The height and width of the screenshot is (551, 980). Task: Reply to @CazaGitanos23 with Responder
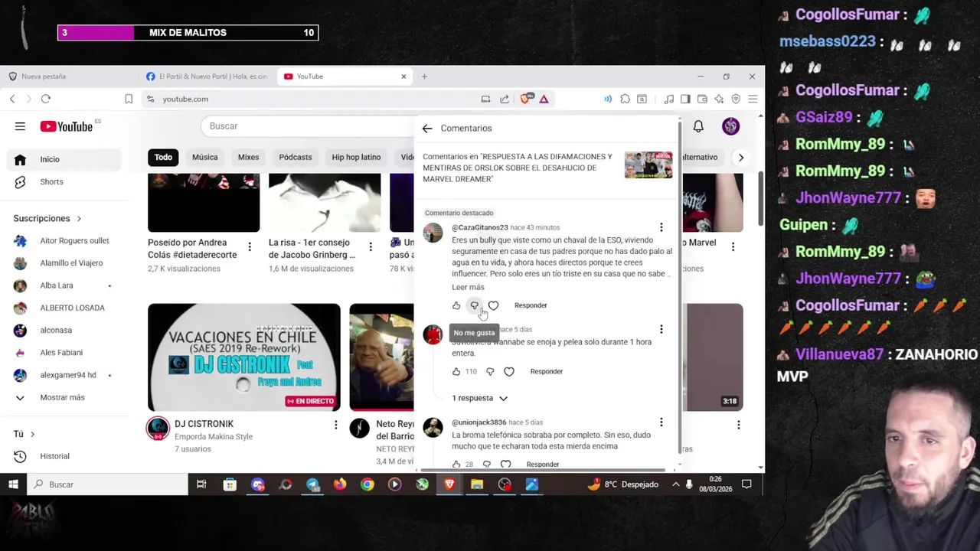tap(531, 305)
